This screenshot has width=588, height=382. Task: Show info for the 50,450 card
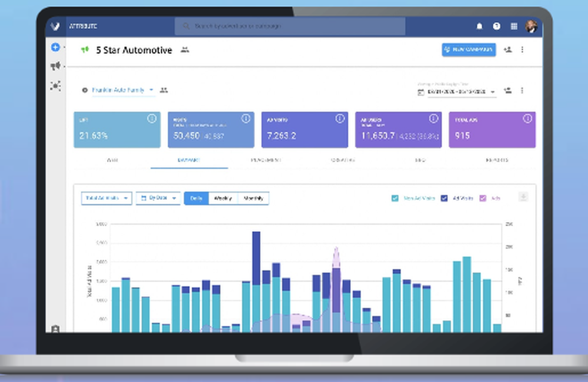coord(246,119)
